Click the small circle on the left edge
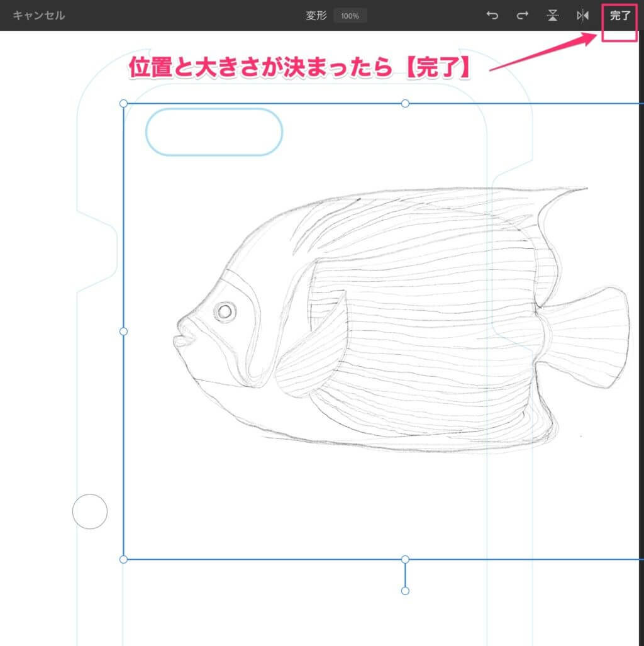Screen dimensions: 644x646 (x=90, y=511)
